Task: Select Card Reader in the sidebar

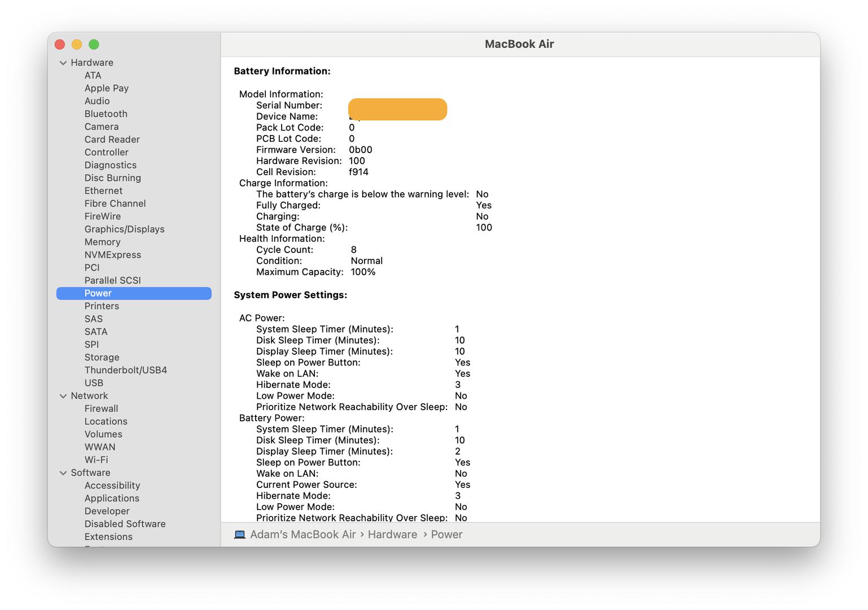Action: point(112,140)
